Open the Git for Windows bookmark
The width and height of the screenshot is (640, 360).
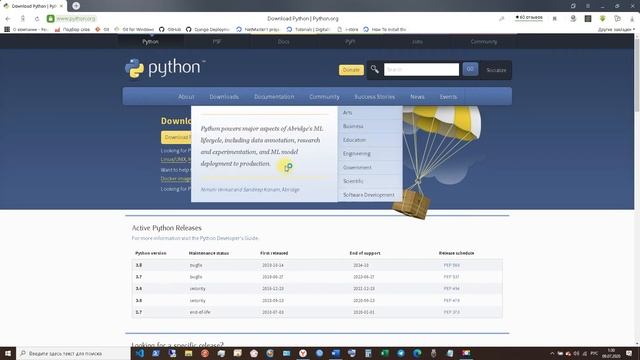134,29
